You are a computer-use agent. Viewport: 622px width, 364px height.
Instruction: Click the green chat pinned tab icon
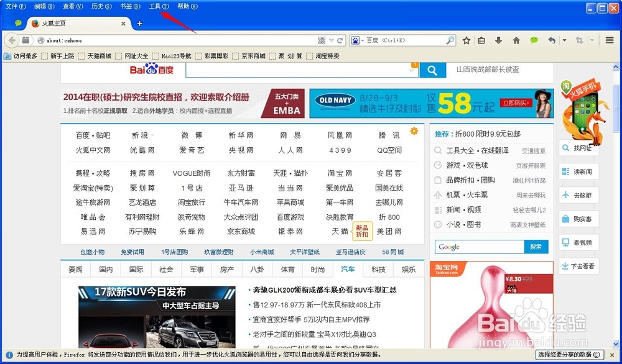[18, 24]
